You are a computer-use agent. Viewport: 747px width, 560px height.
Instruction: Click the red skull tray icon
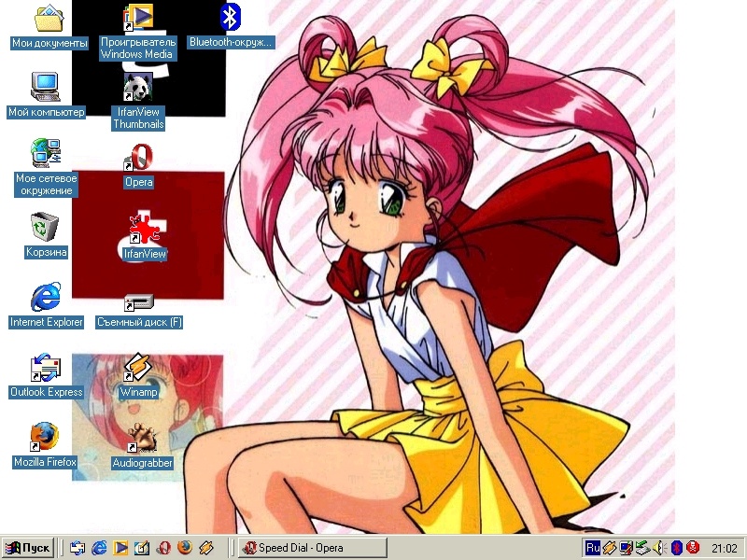tap(693, 548)
